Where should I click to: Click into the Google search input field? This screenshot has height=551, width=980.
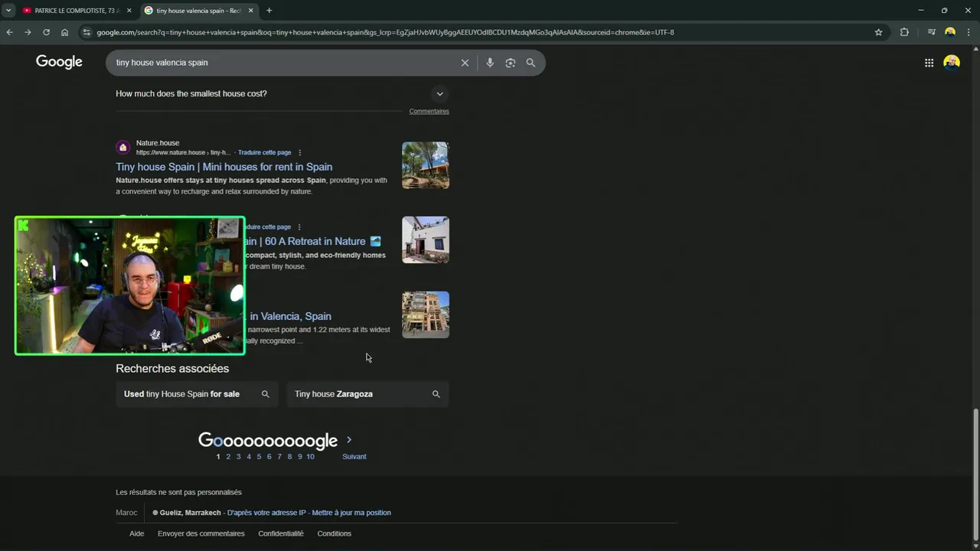pos(283,63)
